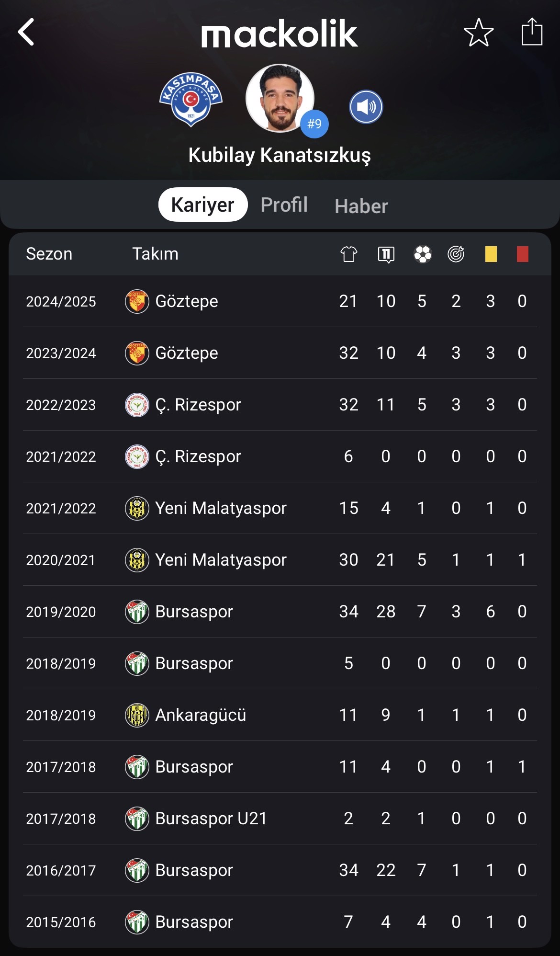
Task: Open the share icon
Action: (x=532, y=32)
